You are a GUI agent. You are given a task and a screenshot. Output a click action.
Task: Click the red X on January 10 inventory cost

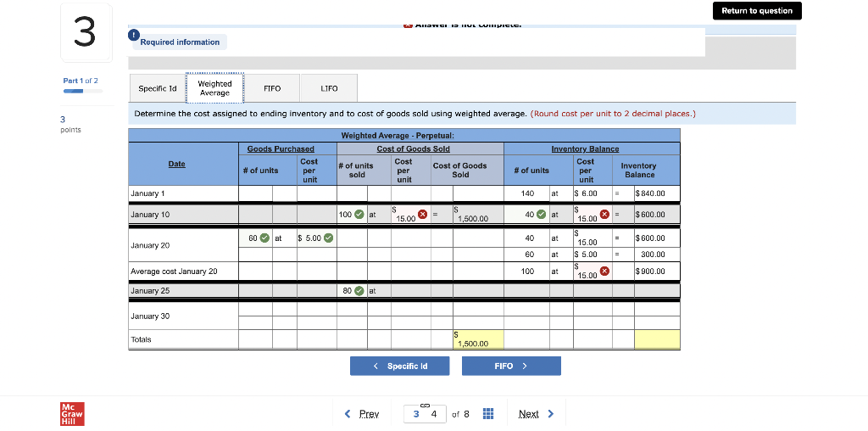coord(605,215)
